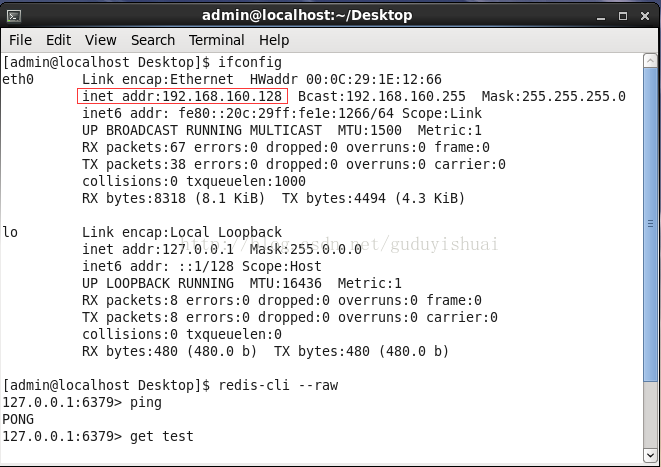The width and height of the screenshot is (661, 467).
Task: Minimize the terminal window
Action: [x=601, y=17]
